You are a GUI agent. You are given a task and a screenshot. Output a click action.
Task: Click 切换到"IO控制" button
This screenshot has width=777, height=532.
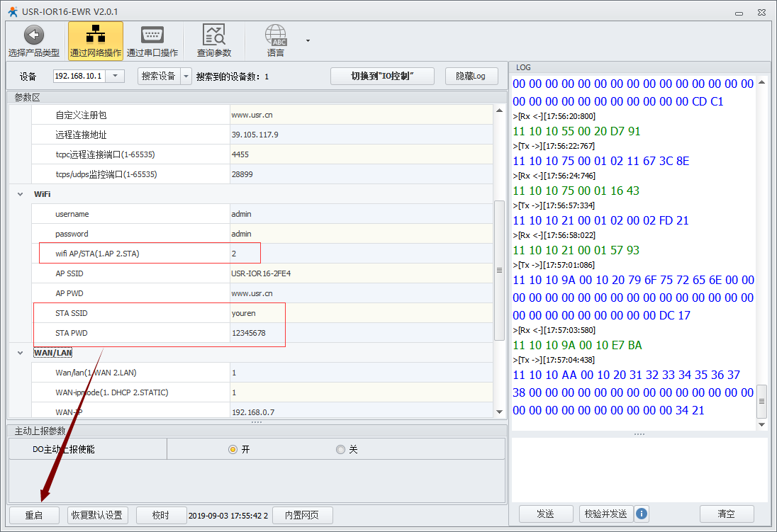(x=382, y=77)
